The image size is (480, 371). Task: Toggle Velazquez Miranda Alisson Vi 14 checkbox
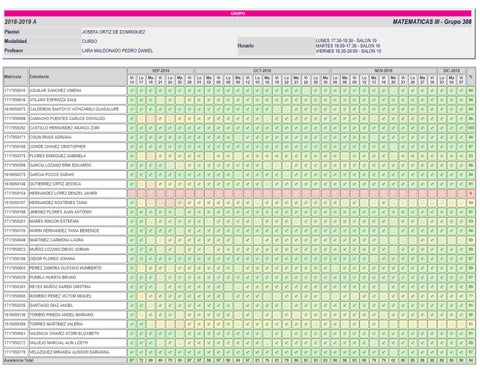click(132, 352)
